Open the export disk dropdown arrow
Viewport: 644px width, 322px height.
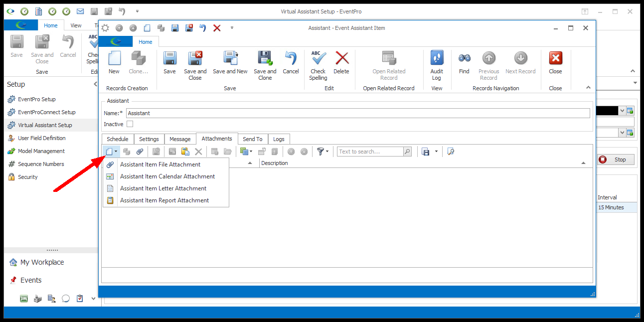(x=436, y=152)
